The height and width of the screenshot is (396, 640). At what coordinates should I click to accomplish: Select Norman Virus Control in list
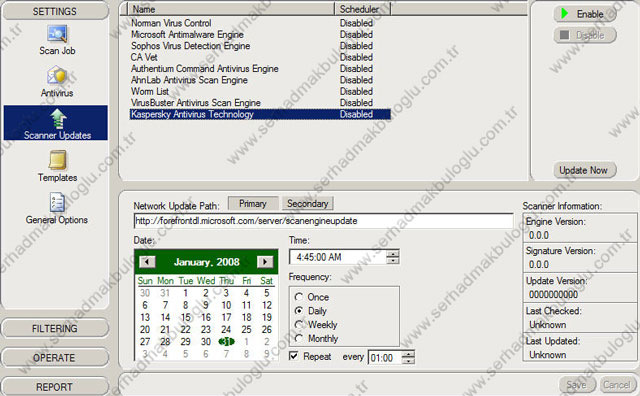(260, 23)
